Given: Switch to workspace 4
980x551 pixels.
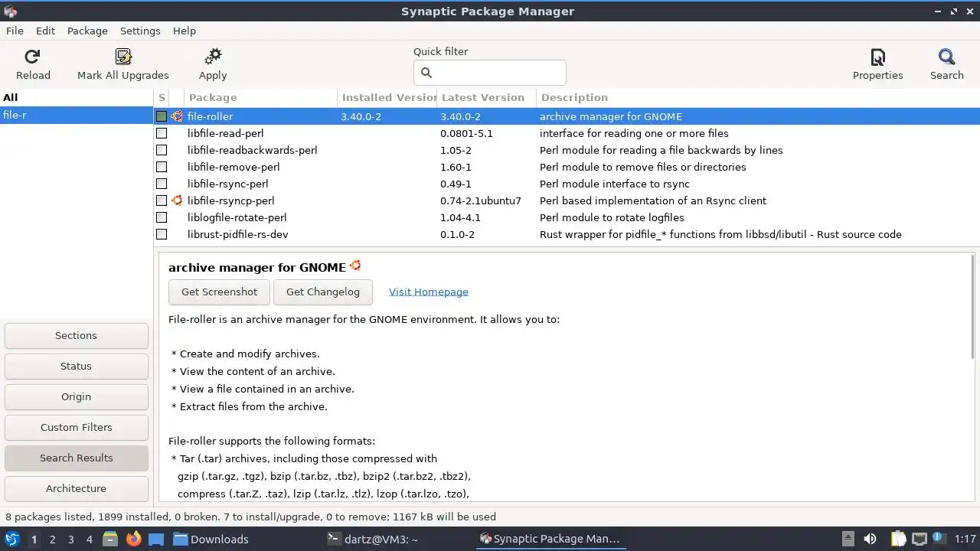Looking at the screenshot, I should coord(89,540).
